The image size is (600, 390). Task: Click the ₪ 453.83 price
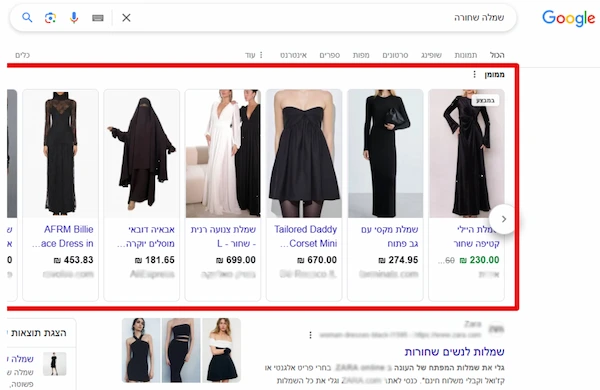click(x=73, y=260)
